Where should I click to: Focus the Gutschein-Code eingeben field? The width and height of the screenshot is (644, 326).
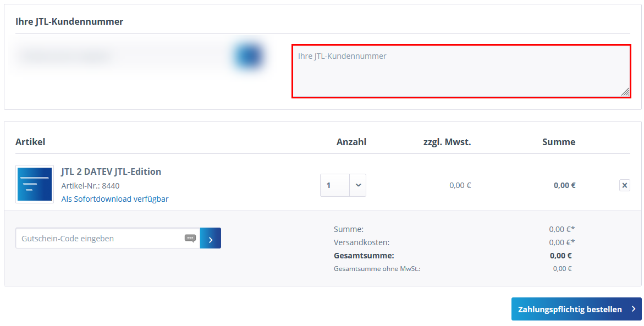coord(99,239)
